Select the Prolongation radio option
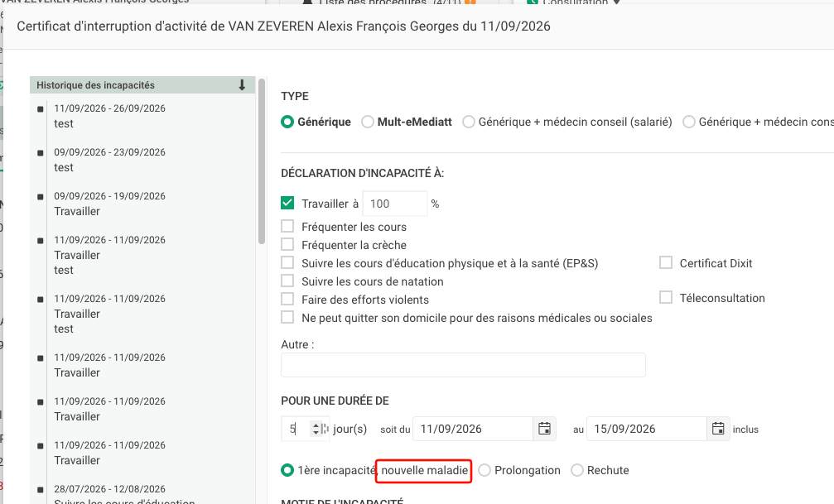Image resolution: width=834 pixels, height=504 pixels. (484, 470)
